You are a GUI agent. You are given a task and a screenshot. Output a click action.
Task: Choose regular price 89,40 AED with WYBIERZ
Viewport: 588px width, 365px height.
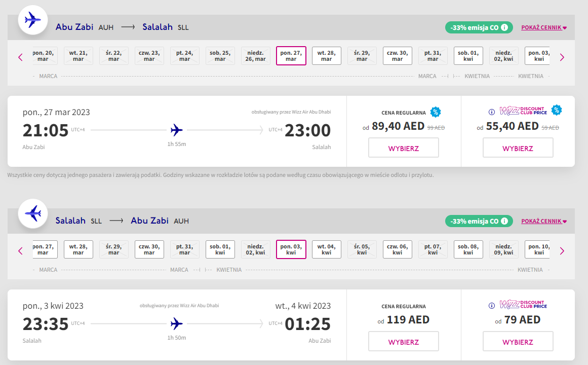pos(404,148)
